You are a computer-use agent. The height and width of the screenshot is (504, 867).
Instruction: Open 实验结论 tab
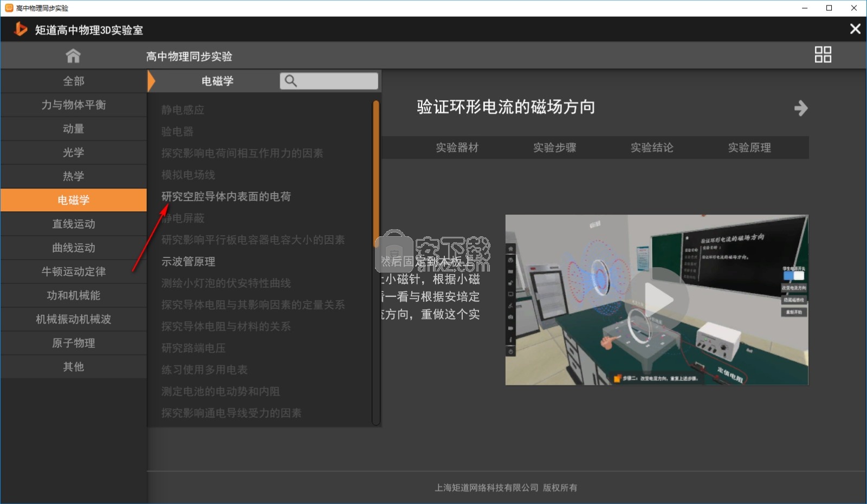click(652, 147)
